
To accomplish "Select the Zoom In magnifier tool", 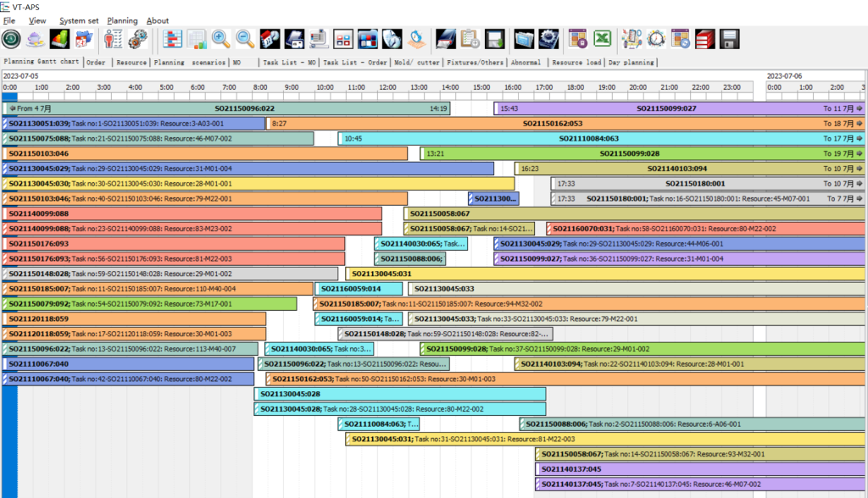I will pos(218,38).
